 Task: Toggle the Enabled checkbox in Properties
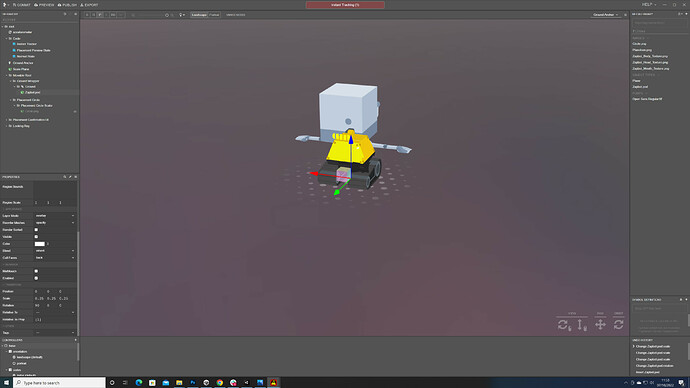36,278
